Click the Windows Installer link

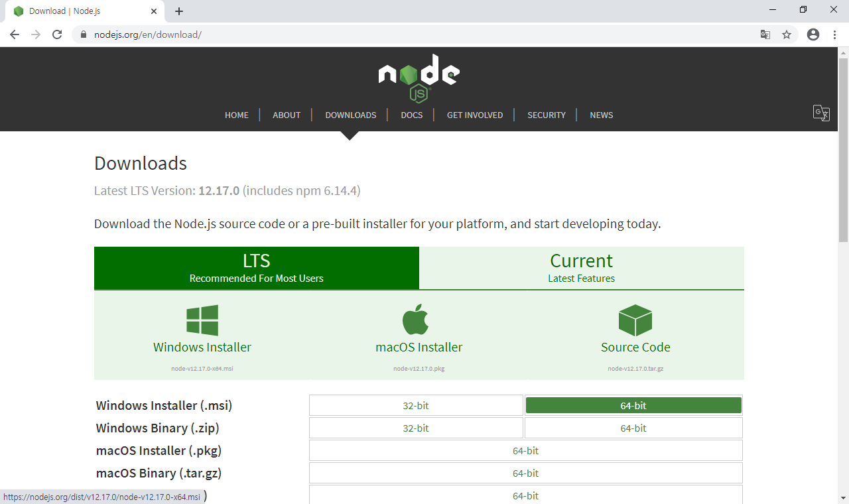tap(202, 347)
